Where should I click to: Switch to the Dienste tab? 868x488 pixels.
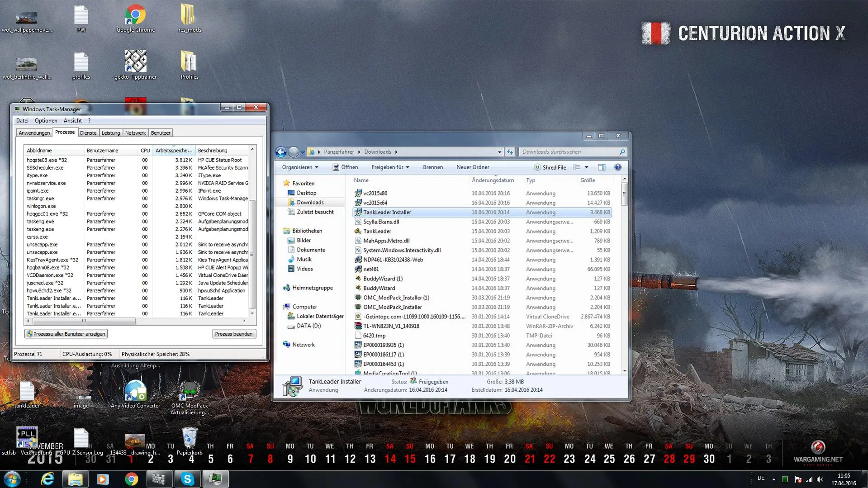(88, 133)
